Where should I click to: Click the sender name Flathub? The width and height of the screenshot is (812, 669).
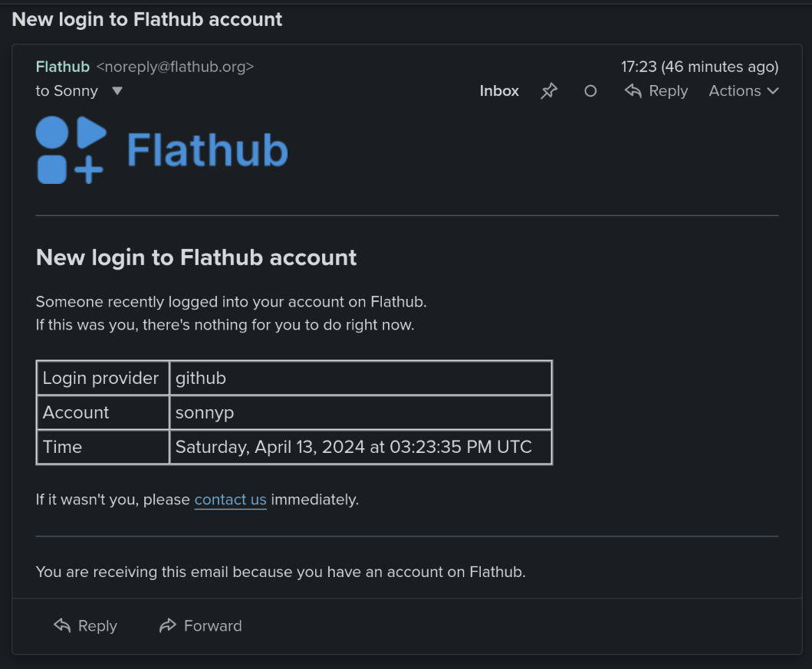[x=63, y=67]
